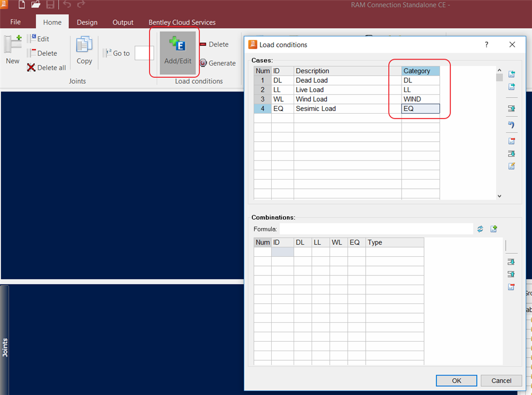Click the Go to number field
This screenshot has height=395, width=532.
coord(144,53)
